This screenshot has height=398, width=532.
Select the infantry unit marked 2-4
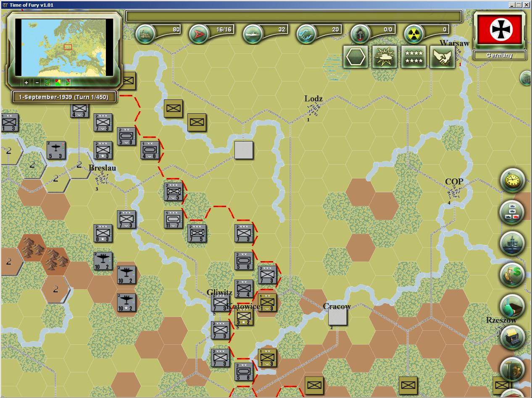(x=244, y=289)
